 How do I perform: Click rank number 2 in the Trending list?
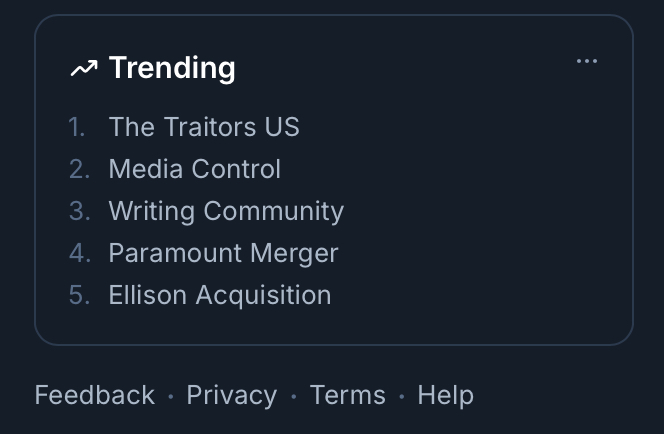tap(79, 169)
